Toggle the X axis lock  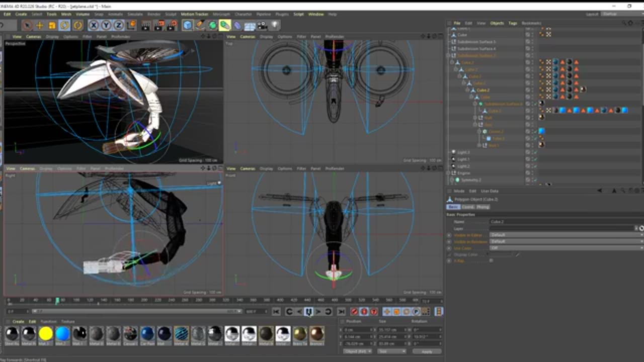click(x=94, y=25)
